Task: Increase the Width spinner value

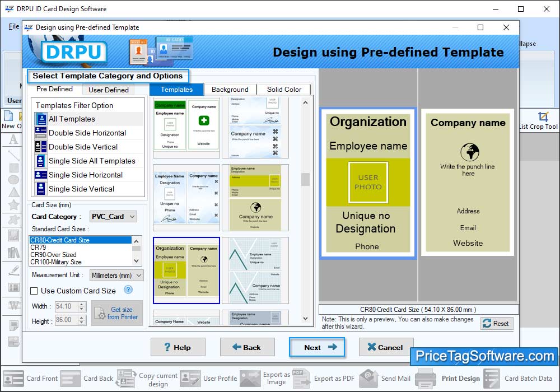Action: point(82,304)
